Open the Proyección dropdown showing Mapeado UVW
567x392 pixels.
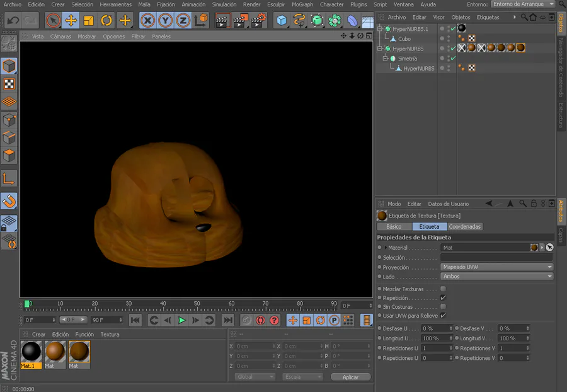(x=496, y=267)
